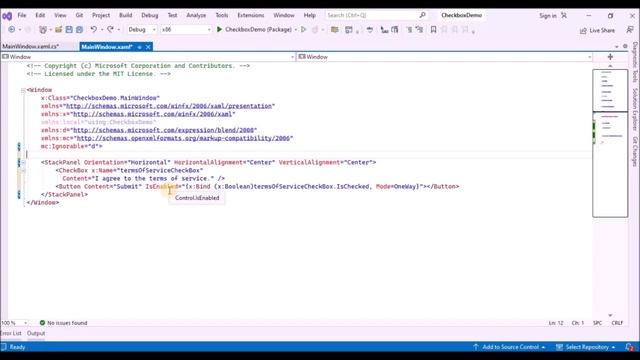Click the termsOfServiceCheckBox name value
Screen dimensions: 640x360
click(160, 171)
